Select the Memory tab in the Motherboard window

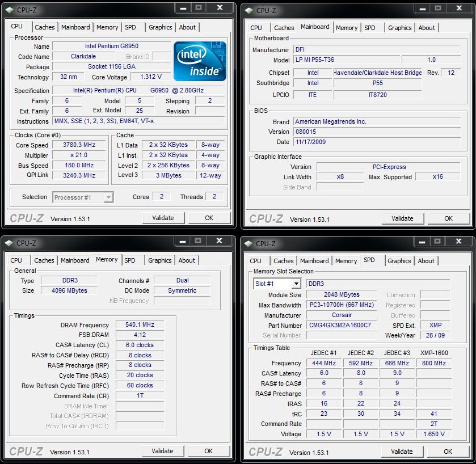coord(347,28)
